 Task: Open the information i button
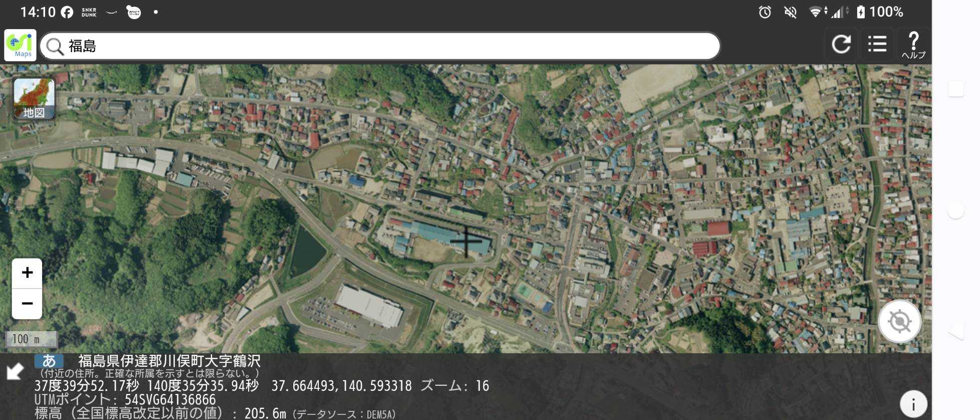click(913, 404)
